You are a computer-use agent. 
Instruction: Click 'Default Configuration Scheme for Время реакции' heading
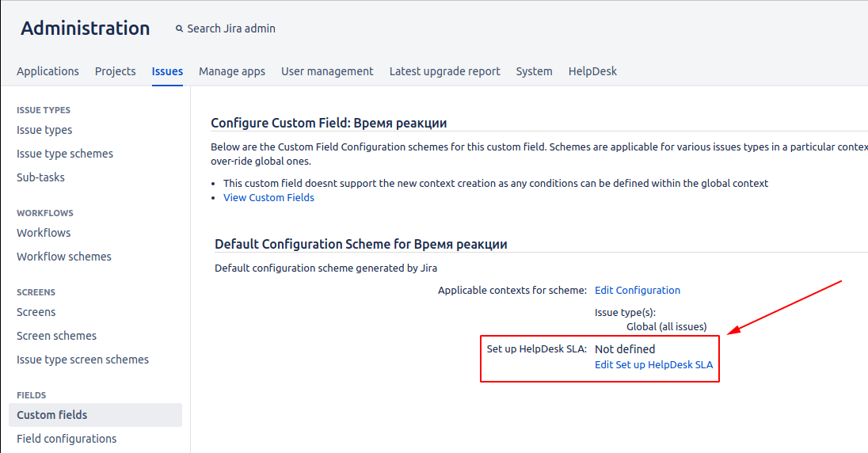click(361, 244)
